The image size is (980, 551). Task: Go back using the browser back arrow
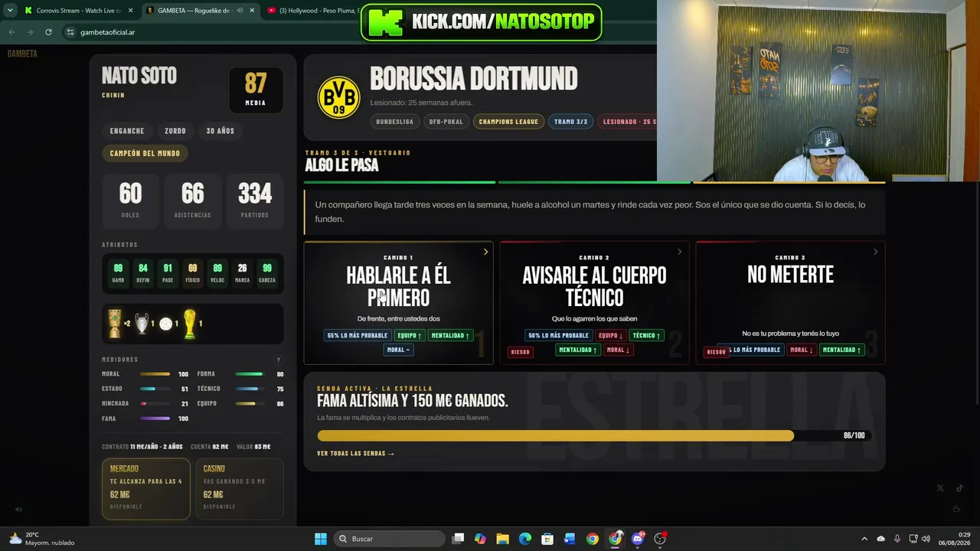pos(11,32)
